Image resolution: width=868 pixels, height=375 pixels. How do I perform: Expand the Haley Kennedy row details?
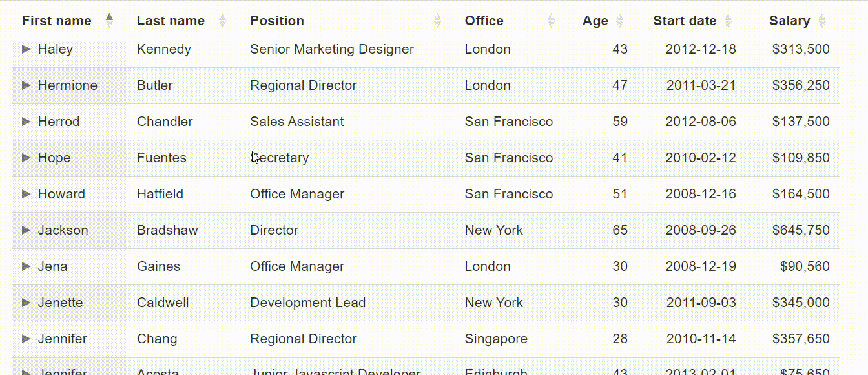[26, 49]
